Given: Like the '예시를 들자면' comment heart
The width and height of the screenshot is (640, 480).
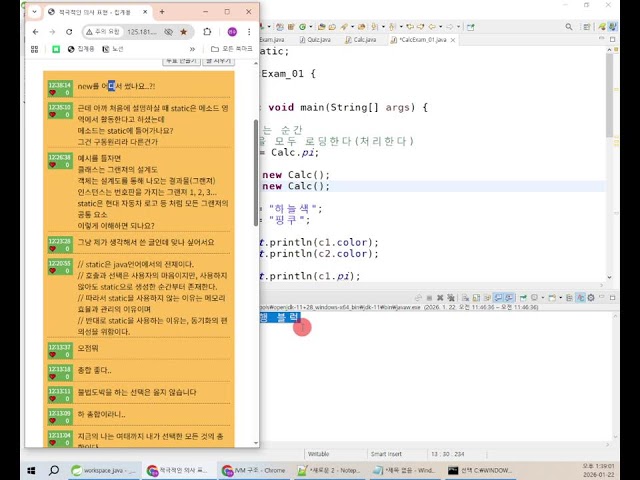Looking at the screenshot, I should click(53, 164).
